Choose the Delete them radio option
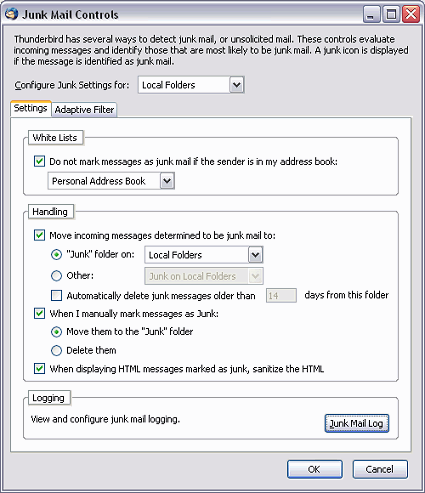Screen dimensions: 425x493 click(56, 351)
